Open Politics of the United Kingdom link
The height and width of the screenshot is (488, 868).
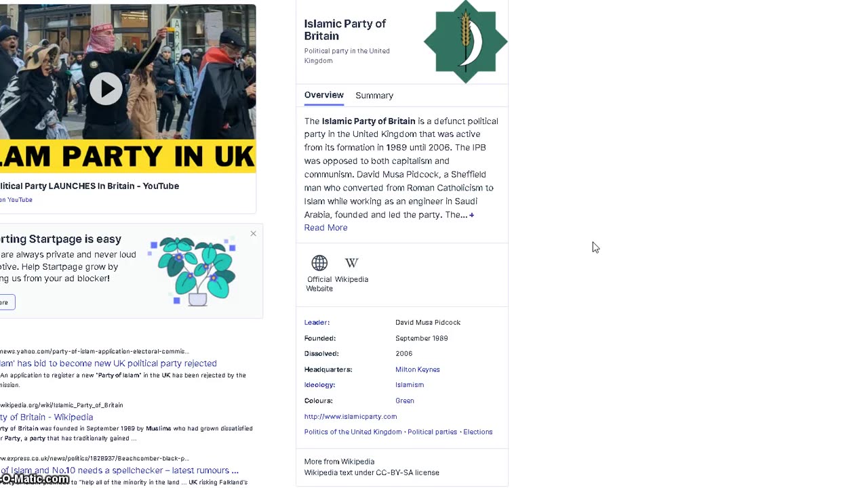tap(353, 432)
